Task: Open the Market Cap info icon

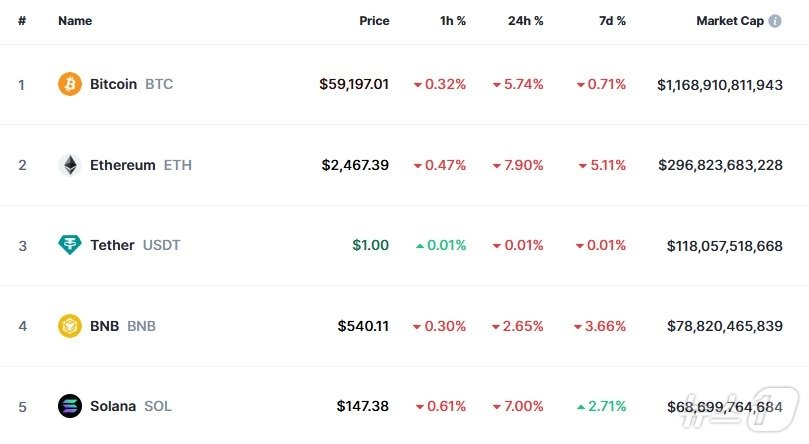Action: [775, 21]
